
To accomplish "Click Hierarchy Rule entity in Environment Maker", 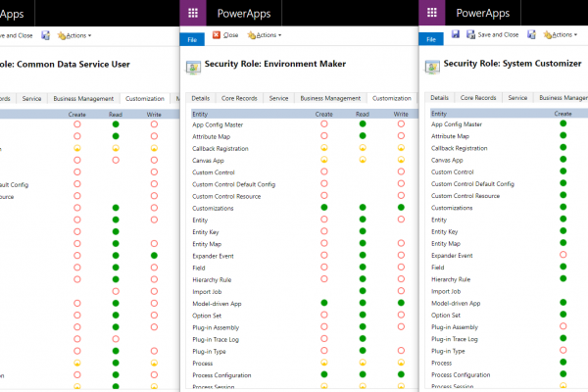I will pos(212,280).
